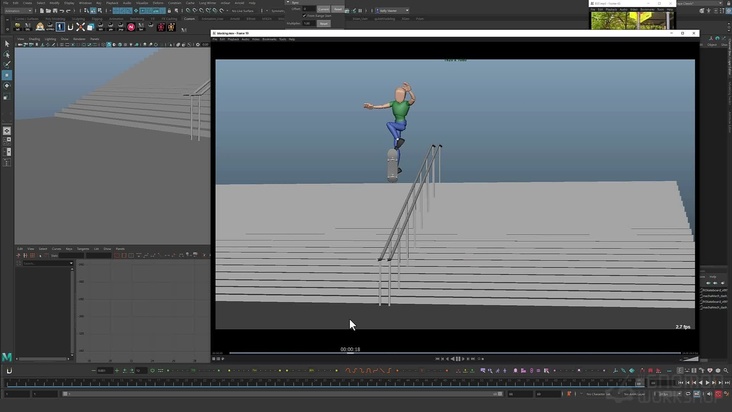Click the animBot plus button beside value field
This screenshot has height=412, width=732.
tap(117, 370)
